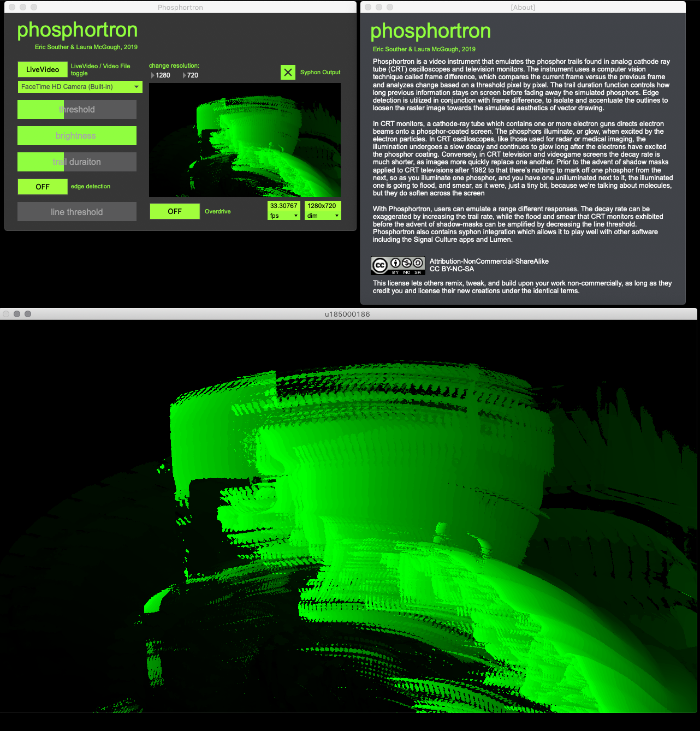Toggle Syphon Output via the X icon

(x=288, y=72)
